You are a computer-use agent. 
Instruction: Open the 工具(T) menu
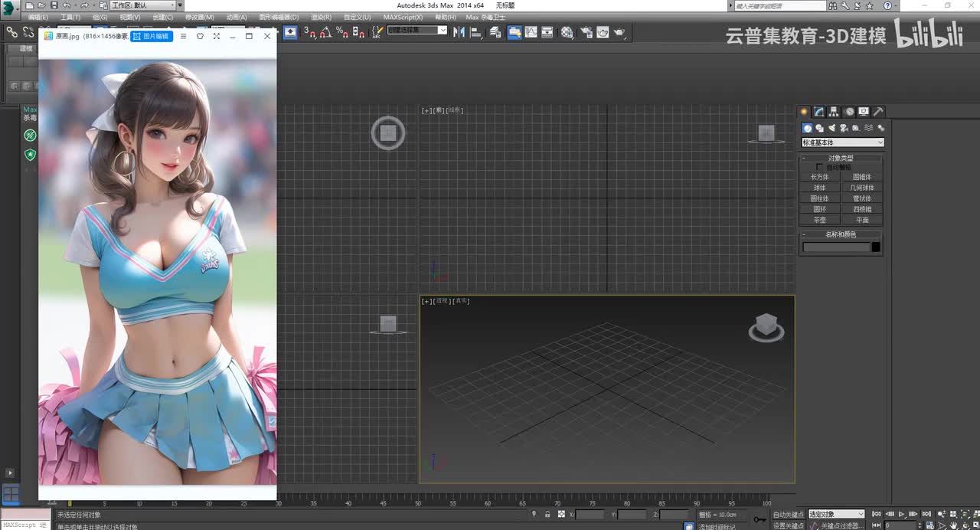coord(70,17)
